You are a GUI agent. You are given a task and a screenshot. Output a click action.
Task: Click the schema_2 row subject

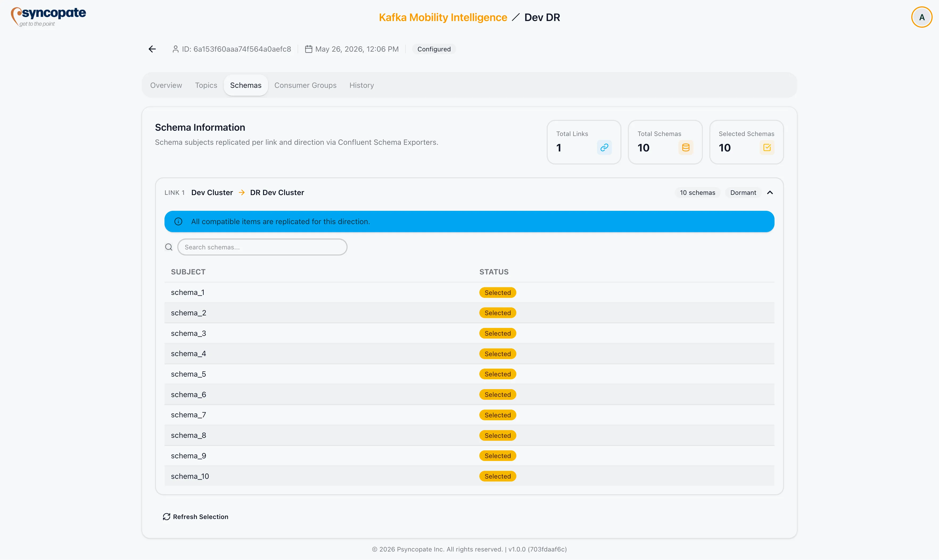coord(188,313)
